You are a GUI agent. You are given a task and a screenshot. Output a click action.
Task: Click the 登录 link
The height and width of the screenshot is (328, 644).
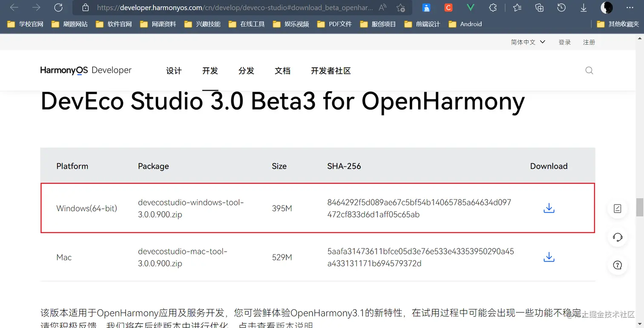point(565,42)
